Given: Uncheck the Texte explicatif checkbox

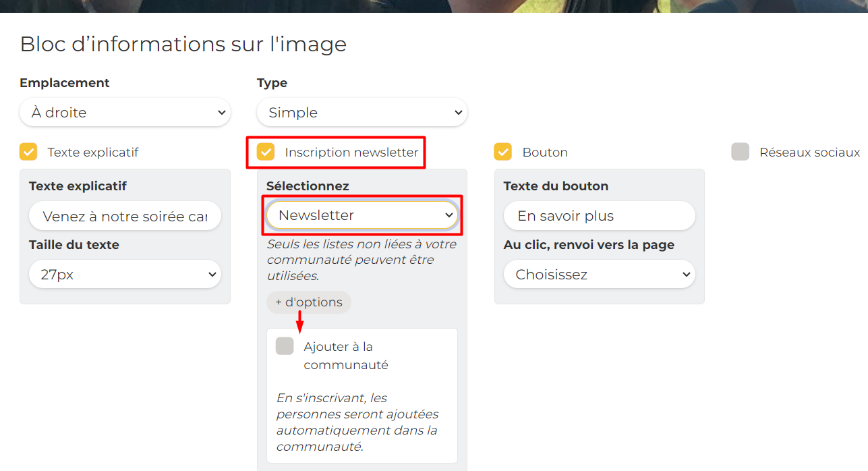Looking at the screenshot, I should (28, 152).
